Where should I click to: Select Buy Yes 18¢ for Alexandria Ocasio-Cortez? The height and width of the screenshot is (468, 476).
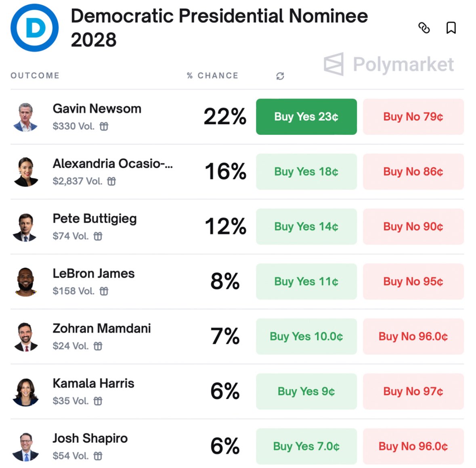pos(306,172)
